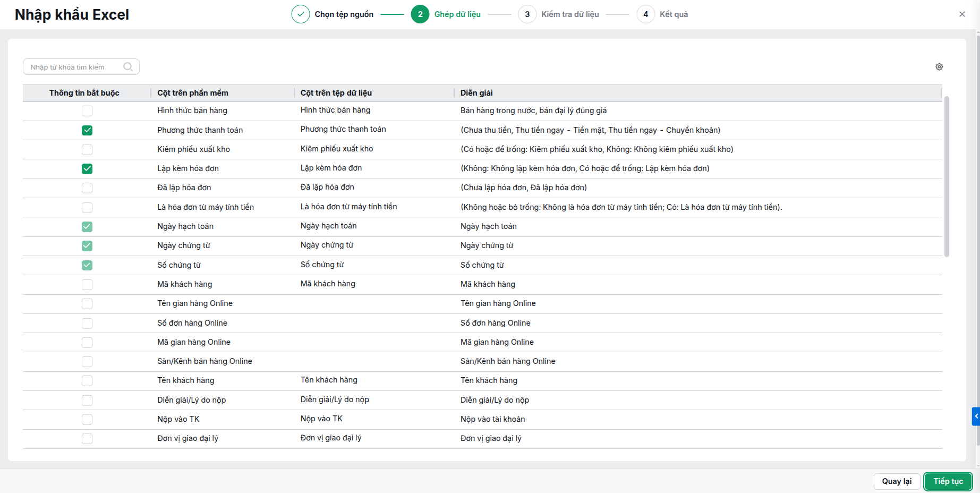Click data column cell 'Đơn vị giao đại lý'
The height and width of the screenshot is (493, 980).
point(331,438)
